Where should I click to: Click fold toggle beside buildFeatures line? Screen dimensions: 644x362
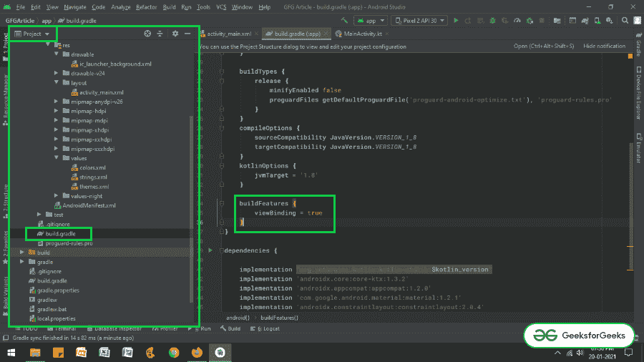222,203
